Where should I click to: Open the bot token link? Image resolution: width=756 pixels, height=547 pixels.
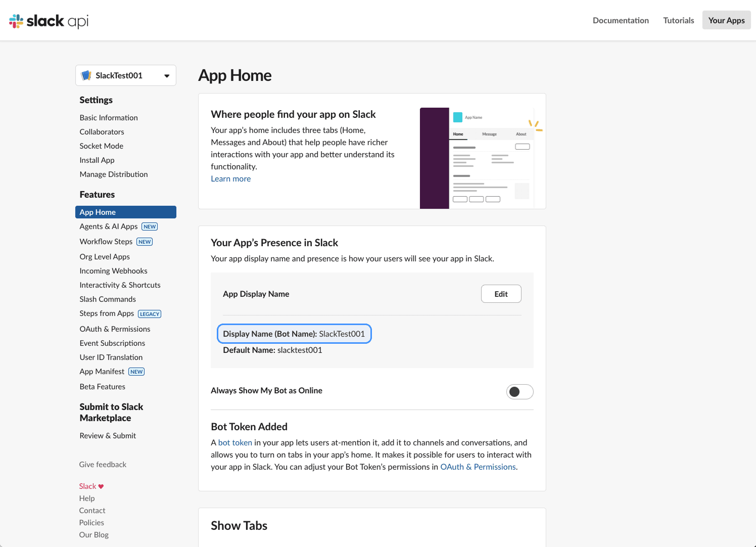pos(235,443)
